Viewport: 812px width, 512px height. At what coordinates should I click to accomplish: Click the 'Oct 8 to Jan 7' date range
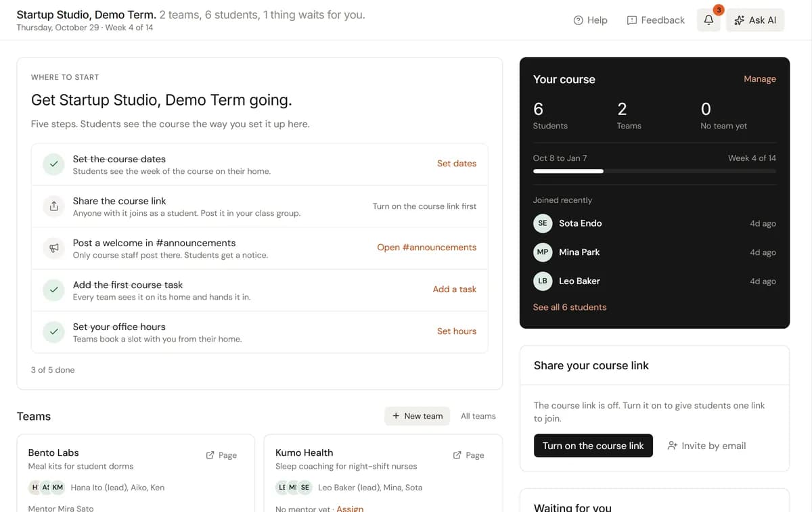(560, 158)
